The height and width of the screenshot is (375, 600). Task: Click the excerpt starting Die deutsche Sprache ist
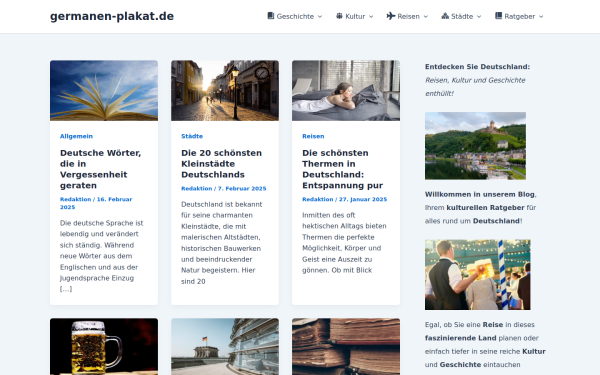[x=101, y=256]
